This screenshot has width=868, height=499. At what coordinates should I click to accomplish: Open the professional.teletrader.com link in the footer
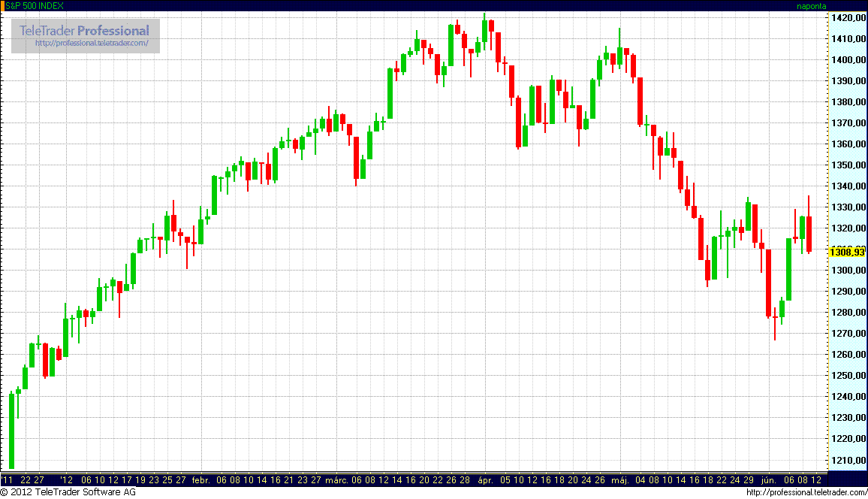point(806,492)
